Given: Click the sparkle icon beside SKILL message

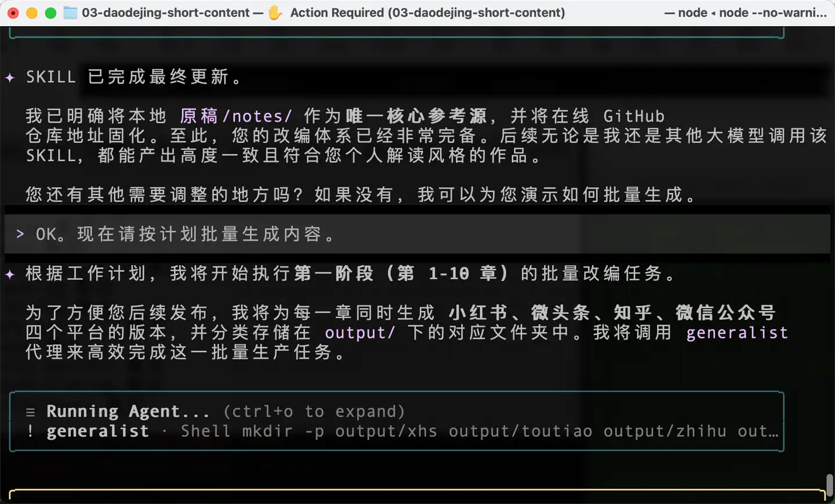Looking at the screenshot, I should point(10,77).
